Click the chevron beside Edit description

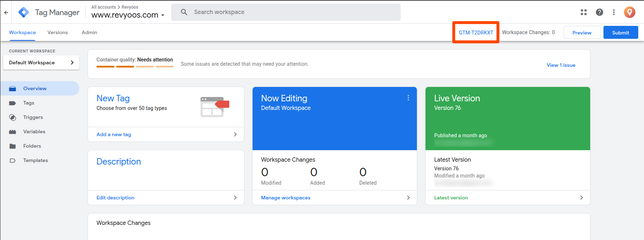point(235,198)
